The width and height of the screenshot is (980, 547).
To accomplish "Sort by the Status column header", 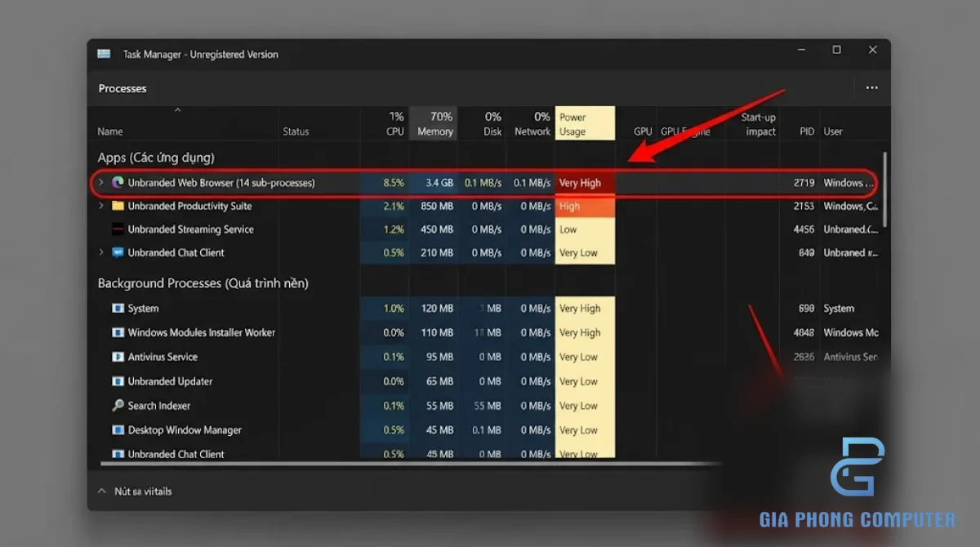I will pyautogui.click(x=296, y=131).
